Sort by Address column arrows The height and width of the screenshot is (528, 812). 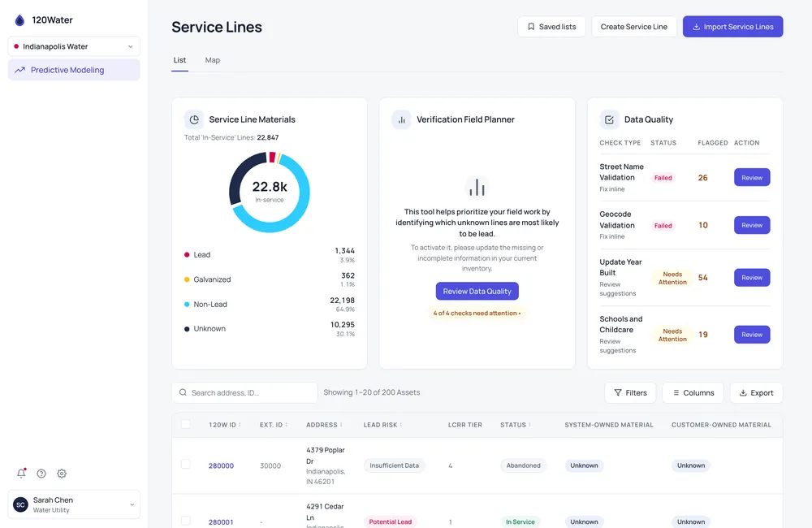point(341,425)
